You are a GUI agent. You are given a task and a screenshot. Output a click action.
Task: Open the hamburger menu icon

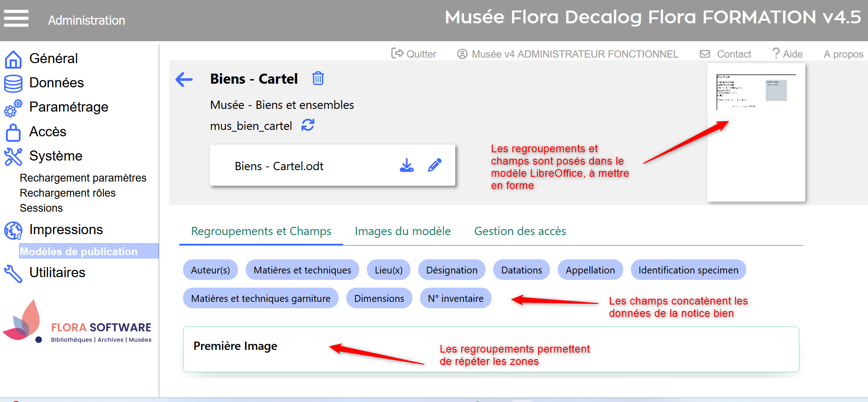point(16,19)
